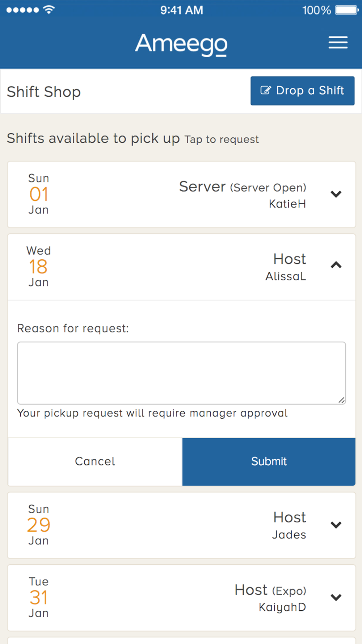362x644 pixels.
Task: Tap the Jades Host shift label
Action: [x=289, y=525]
